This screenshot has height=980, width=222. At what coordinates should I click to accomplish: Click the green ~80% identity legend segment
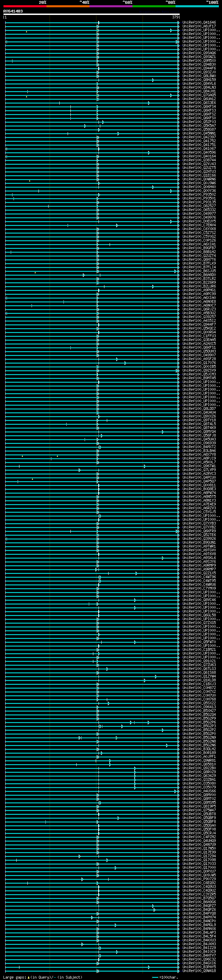(154, 7)
